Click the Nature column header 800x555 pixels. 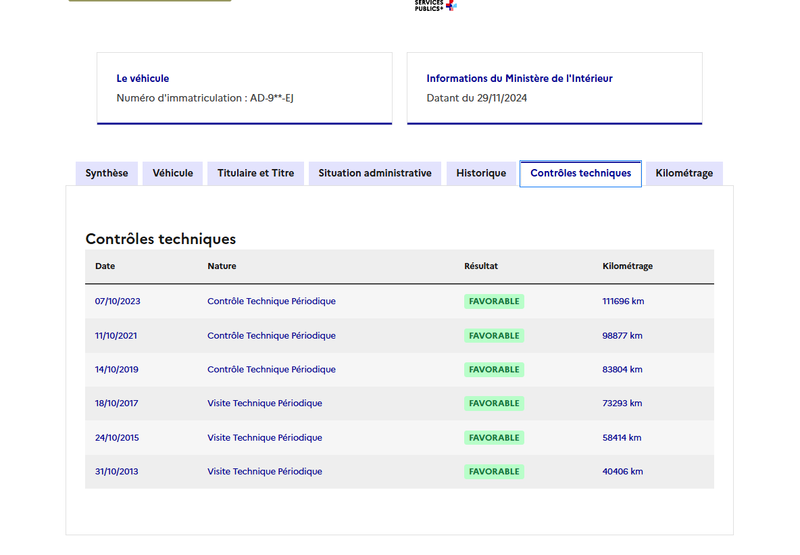(x=222, y=266)
